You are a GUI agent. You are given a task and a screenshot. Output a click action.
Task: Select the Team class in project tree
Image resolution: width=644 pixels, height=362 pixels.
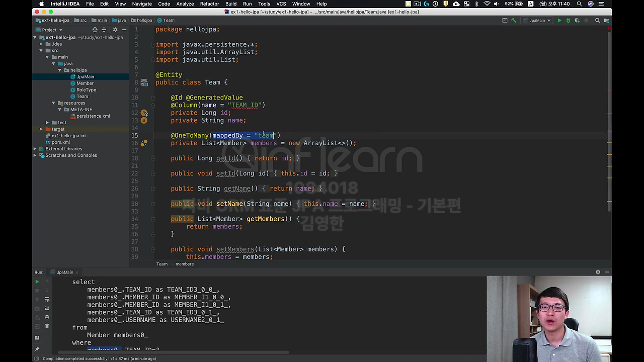point(82,96)
